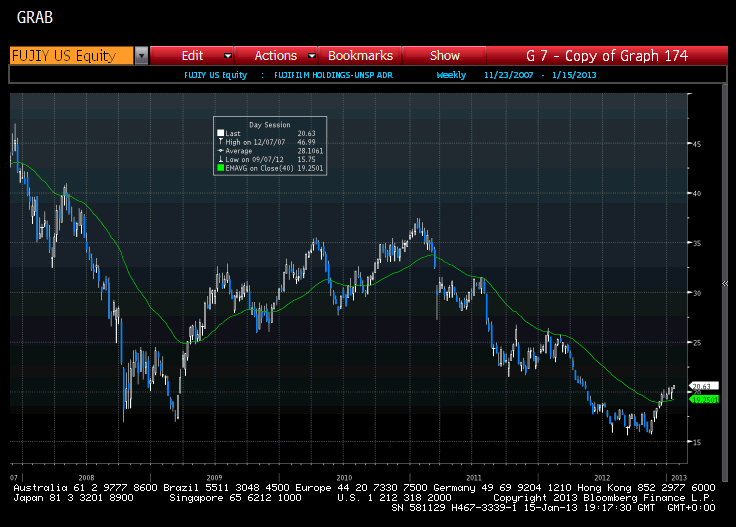Expand the Edit dropdown arrow

coord(228,56)
